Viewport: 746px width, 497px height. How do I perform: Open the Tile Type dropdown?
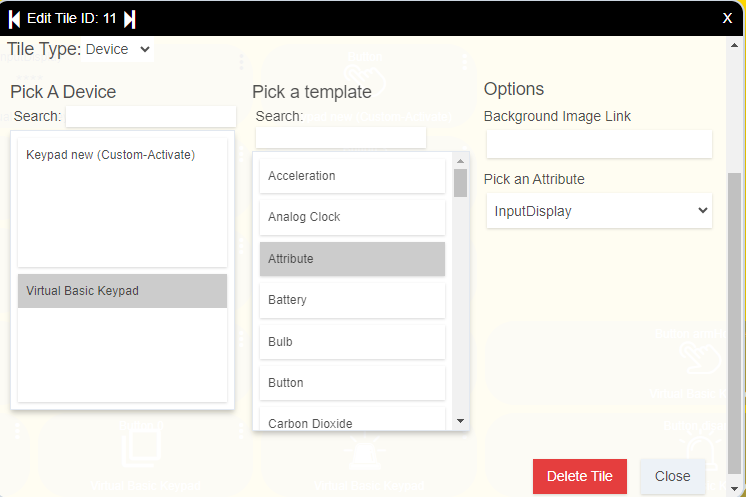click(118, 49)
